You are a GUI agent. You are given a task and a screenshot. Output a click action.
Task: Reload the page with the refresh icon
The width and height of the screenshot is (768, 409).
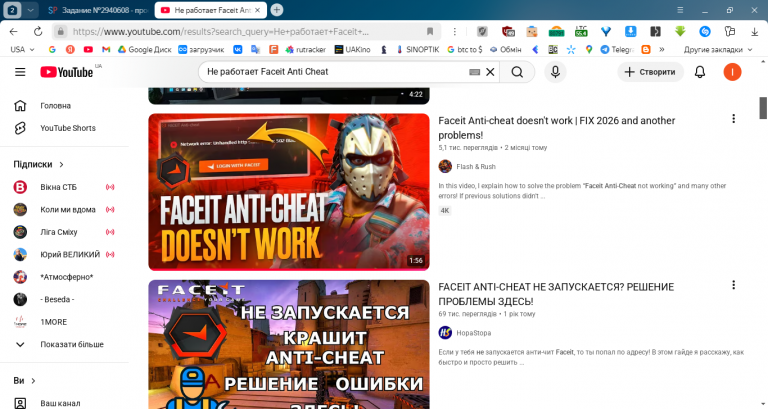pos(38,31)
